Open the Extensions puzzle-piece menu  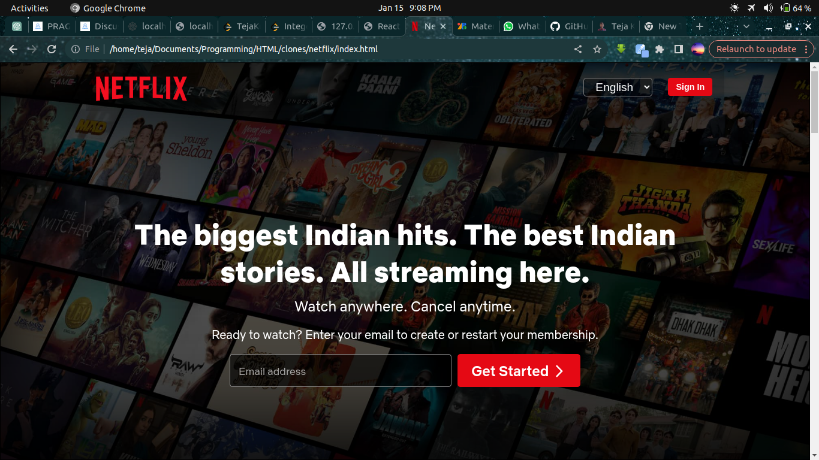pos(660,49)
